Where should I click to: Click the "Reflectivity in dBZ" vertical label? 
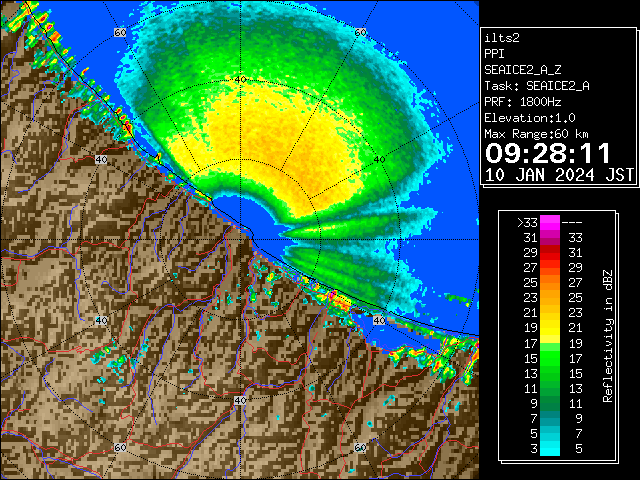[x=608, y=336]
